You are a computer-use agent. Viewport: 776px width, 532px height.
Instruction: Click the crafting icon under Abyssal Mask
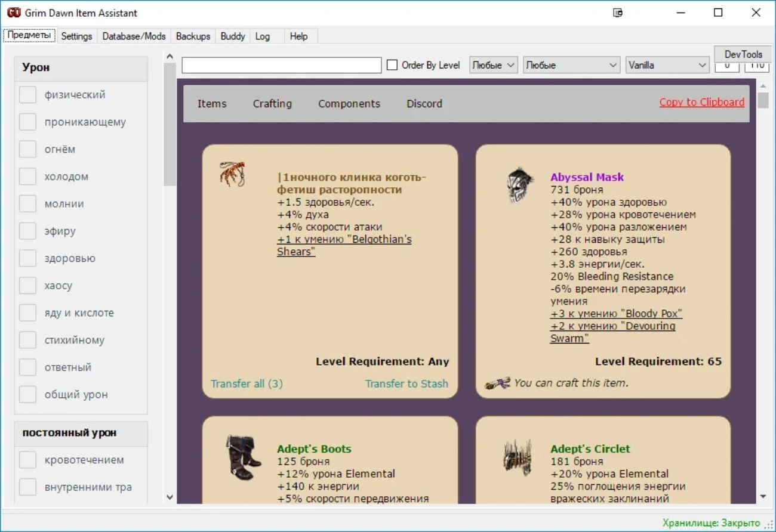coord(497,382)
